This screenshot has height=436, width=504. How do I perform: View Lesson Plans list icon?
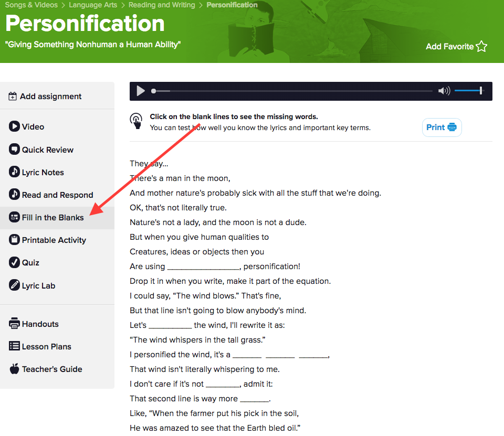point(14,346)
